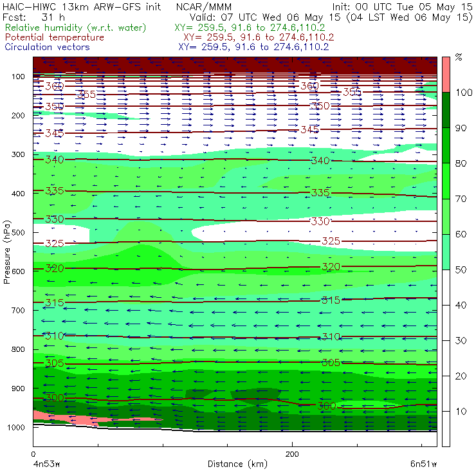Click the '800' pressure axis tick label
The width and height of the screenshot is (476, 476).
[18, 349]
